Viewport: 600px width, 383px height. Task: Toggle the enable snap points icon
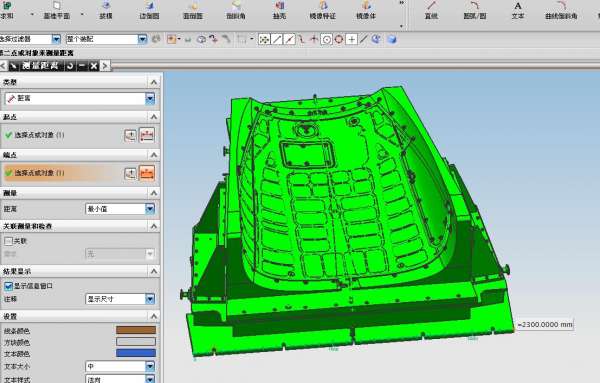[264, 39]
